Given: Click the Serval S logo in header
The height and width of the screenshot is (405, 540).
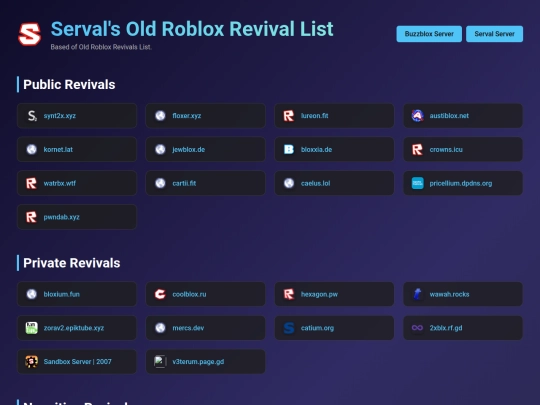Looking at the screenshot, I should coord(30,34).
